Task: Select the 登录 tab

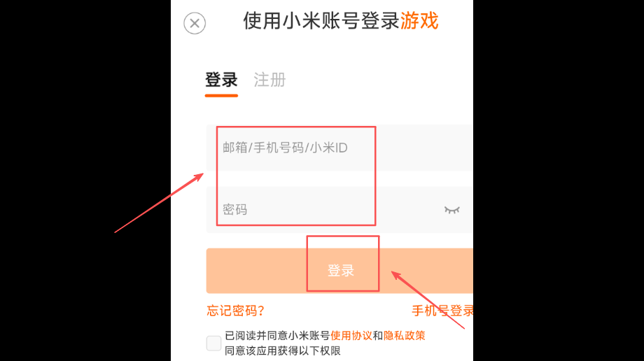Action: click(221, 80)
